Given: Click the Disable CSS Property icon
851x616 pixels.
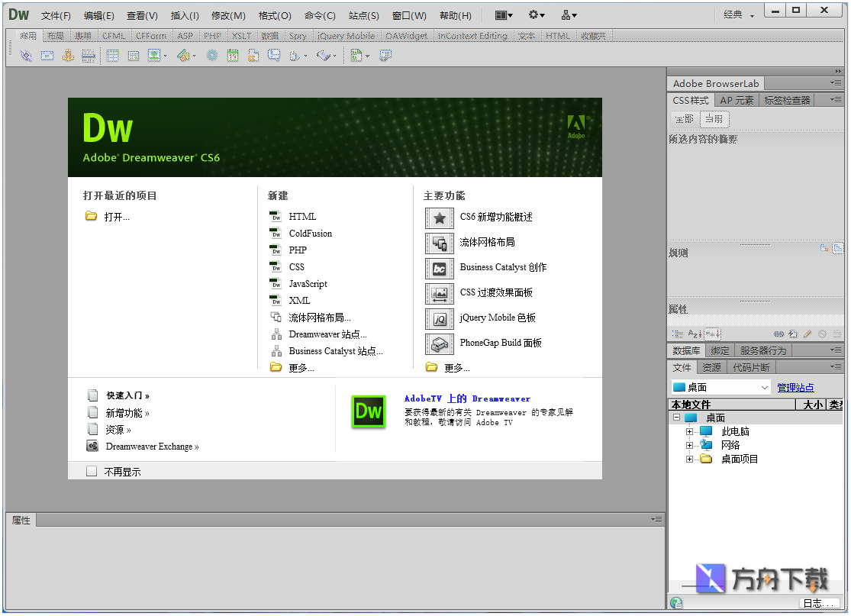Looking at the screenshot, I should coord(822,334).
